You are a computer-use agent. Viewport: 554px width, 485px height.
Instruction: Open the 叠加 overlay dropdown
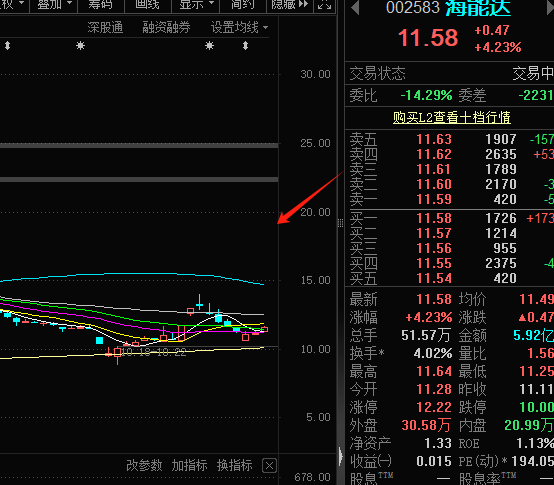tap(54, 5)
